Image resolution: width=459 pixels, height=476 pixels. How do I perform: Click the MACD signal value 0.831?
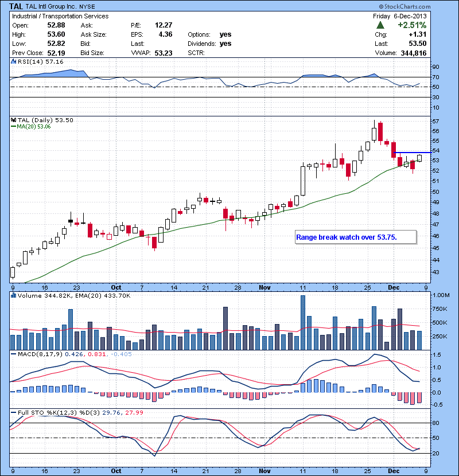click(97, 354)
